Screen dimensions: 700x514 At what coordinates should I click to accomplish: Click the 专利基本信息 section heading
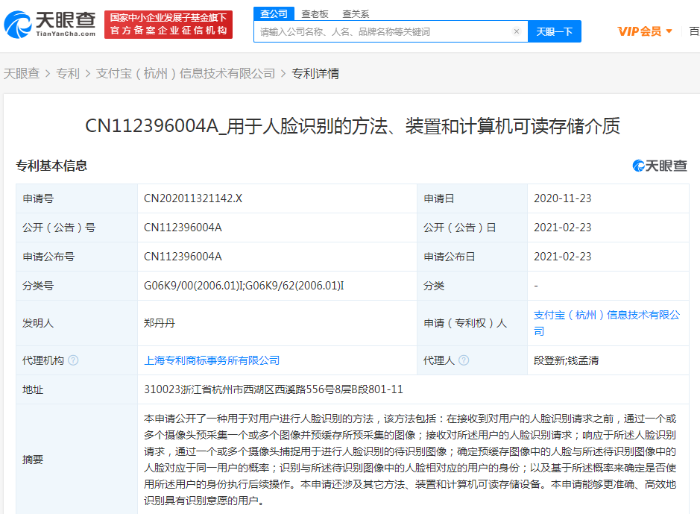pyautogui.click(x=51, y=166)
